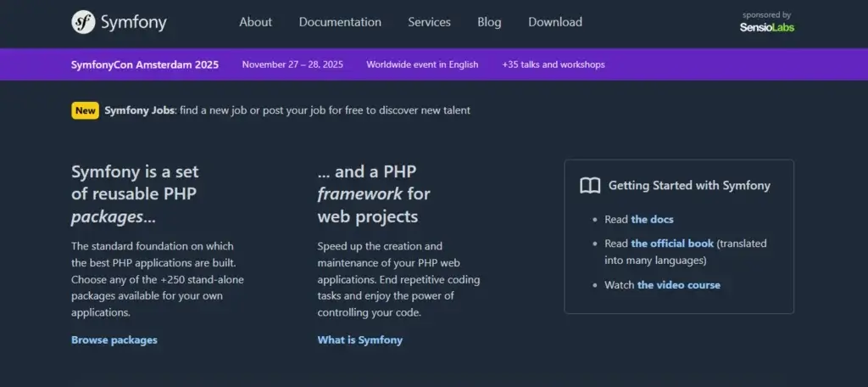The width and height of the screenshot is (868, 387).
Task: Follow the Symfony Jobs link
Action: click(x=140, y=110)
